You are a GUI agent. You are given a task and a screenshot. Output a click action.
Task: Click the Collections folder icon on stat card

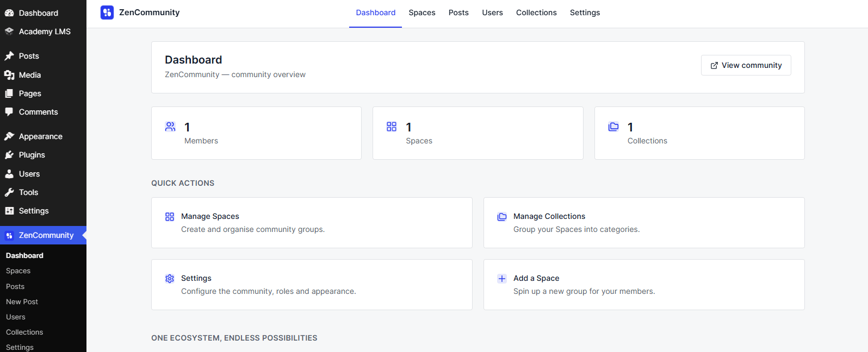(x=613, y=127)
